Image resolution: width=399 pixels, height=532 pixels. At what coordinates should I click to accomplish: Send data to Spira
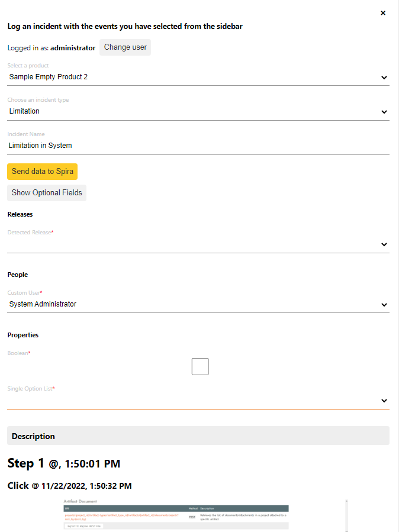point(42,172)
